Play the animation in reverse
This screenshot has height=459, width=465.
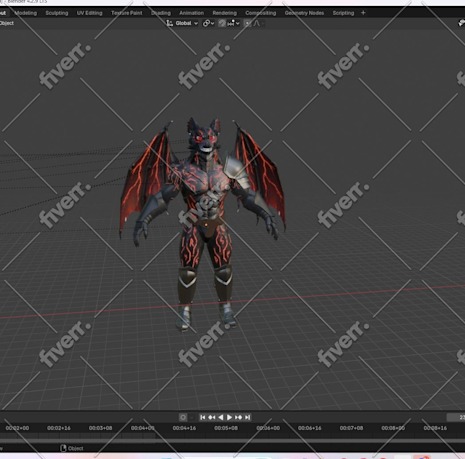[x=221, y=417]
